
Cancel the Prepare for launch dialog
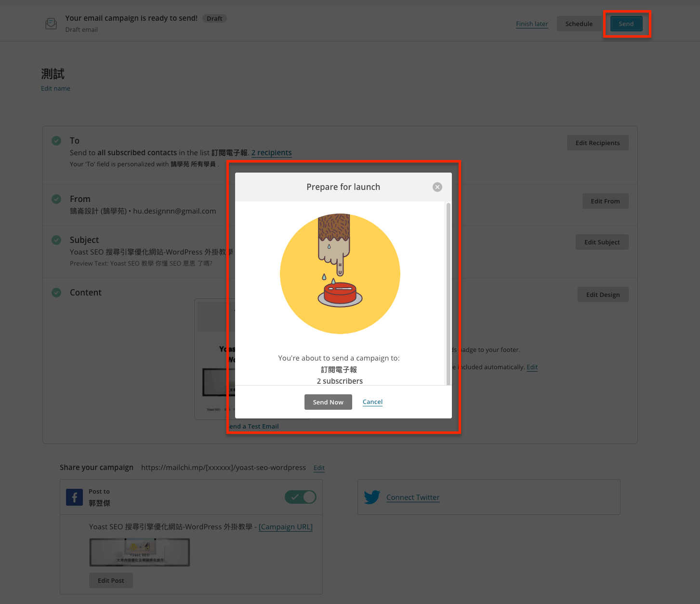point(372,402)
